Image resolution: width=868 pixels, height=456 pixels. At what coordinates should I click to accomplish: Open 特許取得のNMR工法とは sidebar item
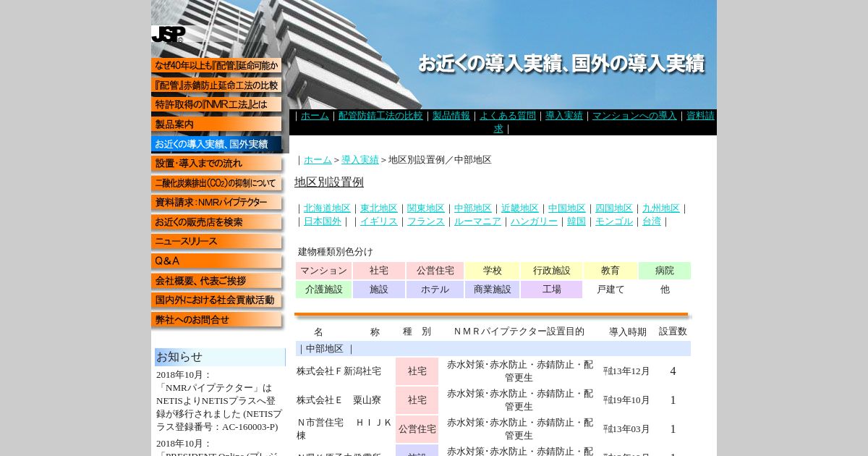pyautogui.click(x=216, y=105)
